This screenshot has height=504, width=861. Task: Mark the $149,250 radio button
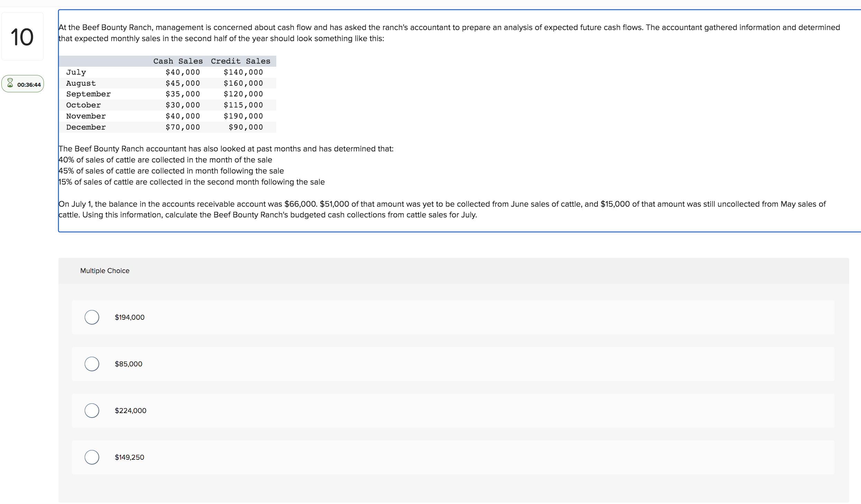[x=92, y=457]
